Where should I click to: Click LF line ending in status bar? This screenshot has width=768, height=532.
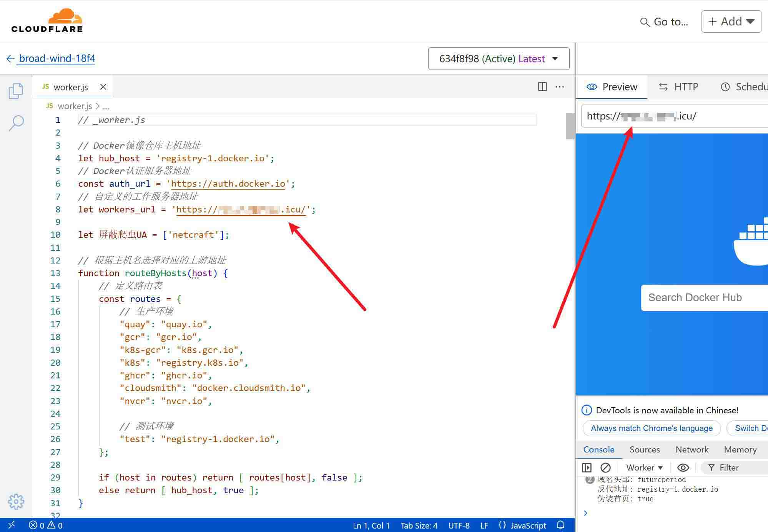tap(484, 525)
